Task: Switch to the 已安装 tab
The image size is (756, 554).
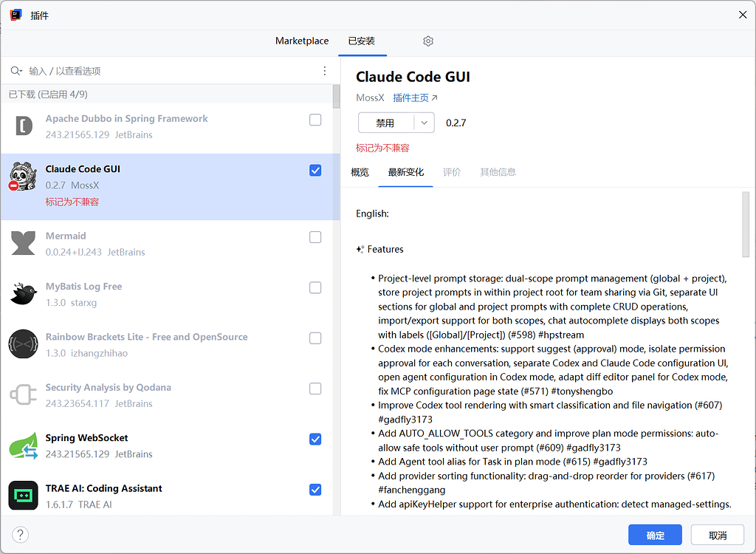Action: [x=362, y=41]
